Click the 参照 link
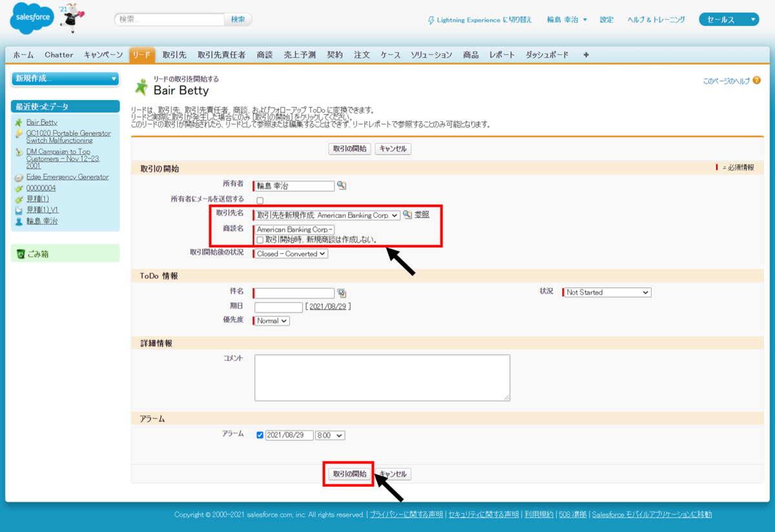 click(422, 215)
